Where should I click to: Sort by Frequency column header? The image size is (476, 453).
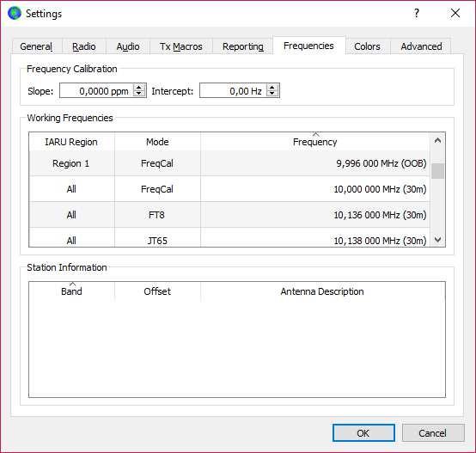point(315,142)
